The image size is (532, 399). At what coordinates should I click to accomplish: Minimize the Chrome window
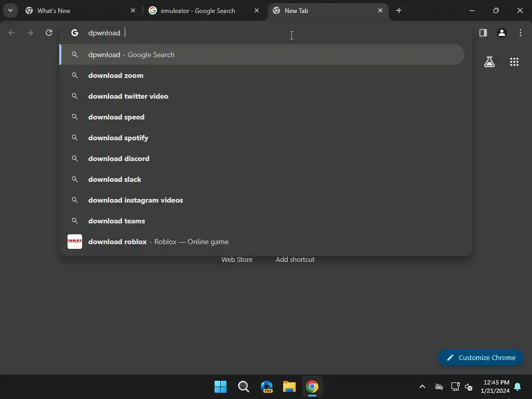[x=472, y=10]
